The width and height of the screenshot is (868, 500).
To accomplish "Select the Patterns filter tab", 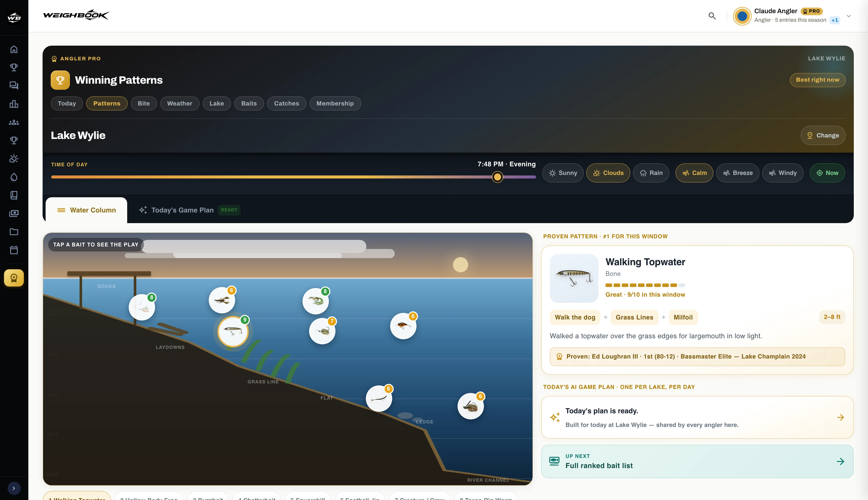I will [107, 103].
